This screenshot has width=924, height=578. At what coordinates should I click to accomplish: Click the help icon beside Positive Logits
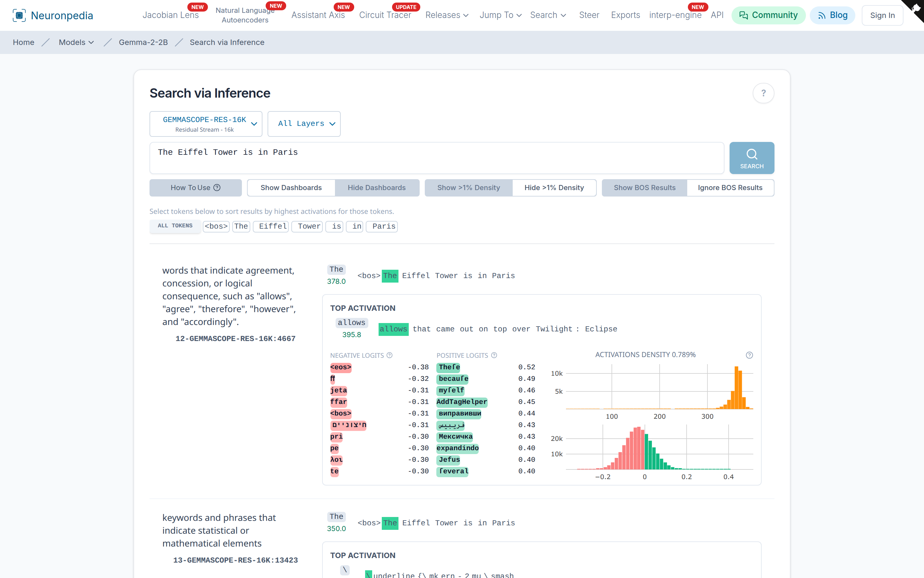[x=494, y=355]
